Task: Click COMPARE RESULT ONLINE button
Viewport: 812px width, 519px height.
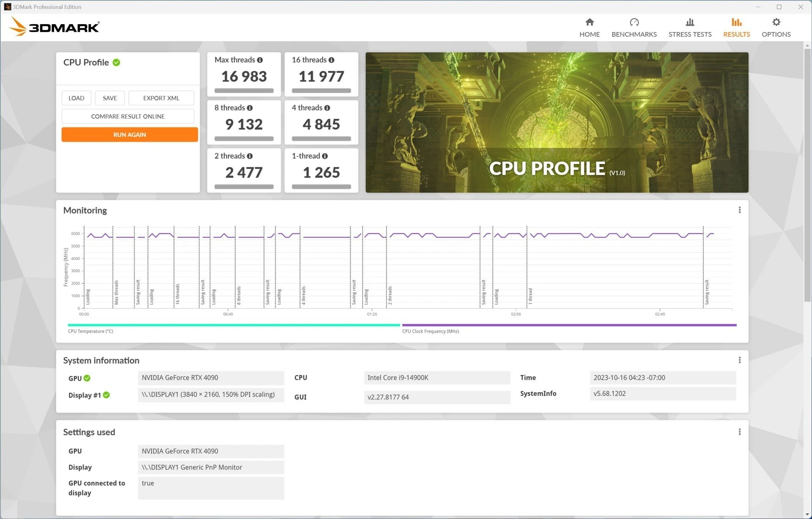Action: tap(128, 116)
